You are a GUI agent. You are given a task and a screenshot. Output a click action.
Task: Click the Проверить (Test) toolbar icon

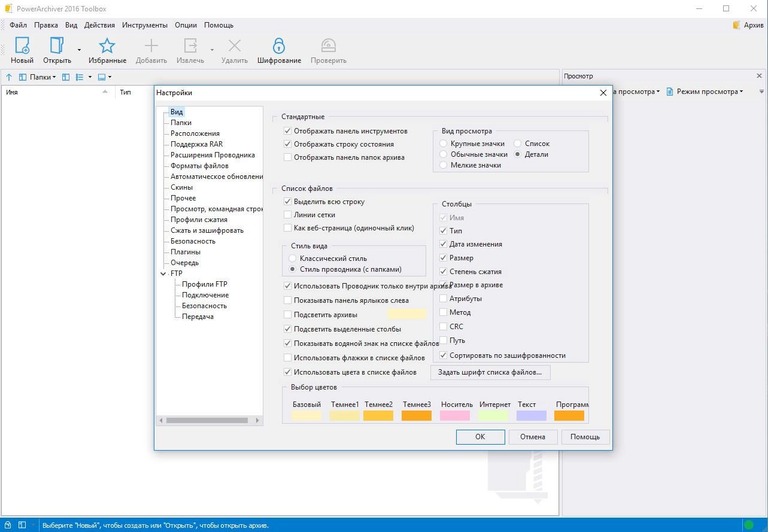[x=329, y=45]
